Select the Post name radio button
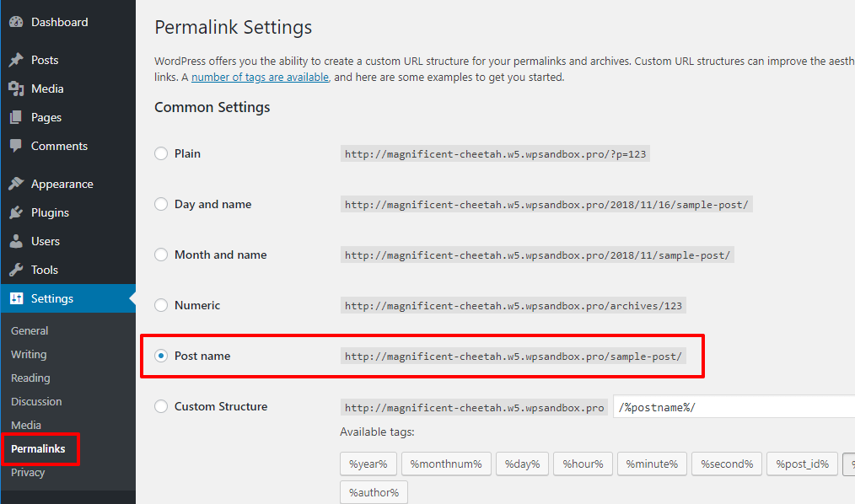Screen dimensions: 855x504 (x=161, y=356)
